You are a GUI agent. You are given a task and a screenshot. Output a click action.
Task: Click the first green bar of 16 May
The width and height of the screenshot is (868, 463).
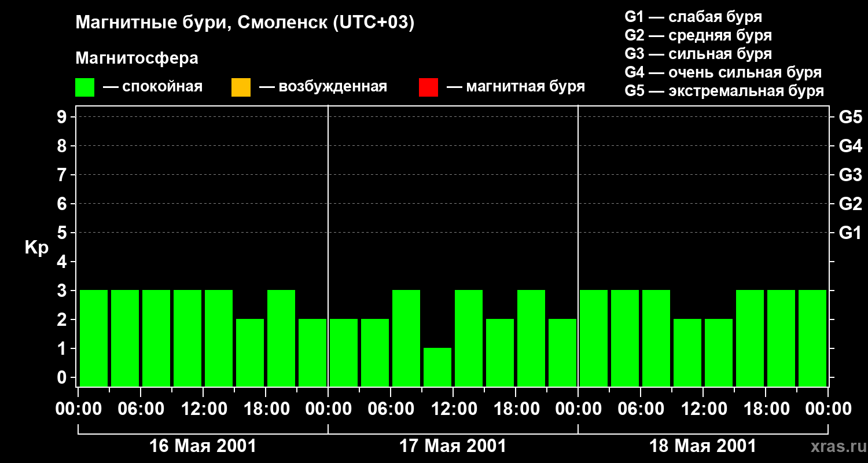coord(94,338)
